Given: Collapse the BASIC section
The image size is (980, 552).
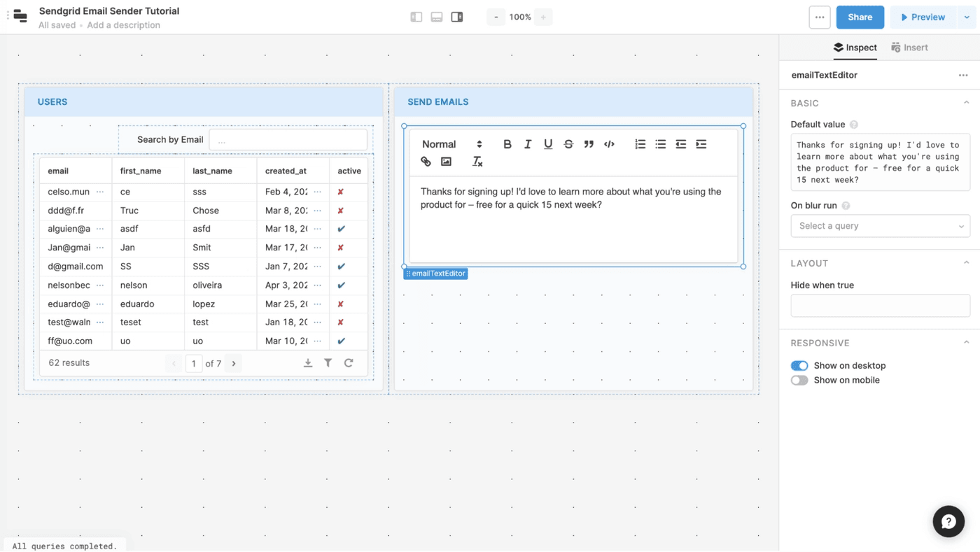Looking at the screenshot, I should (x=966, y=103).
